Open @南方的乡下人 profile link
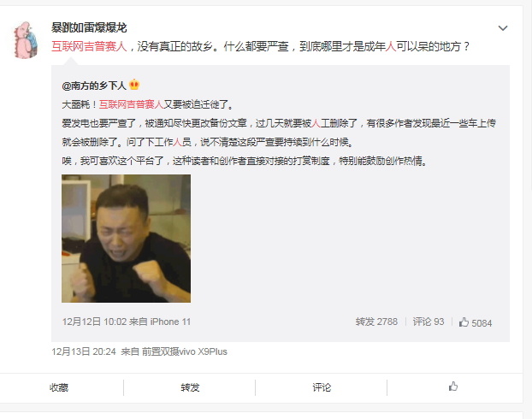The width and height of the screenshot is (532, 419). tap(94, 86)
